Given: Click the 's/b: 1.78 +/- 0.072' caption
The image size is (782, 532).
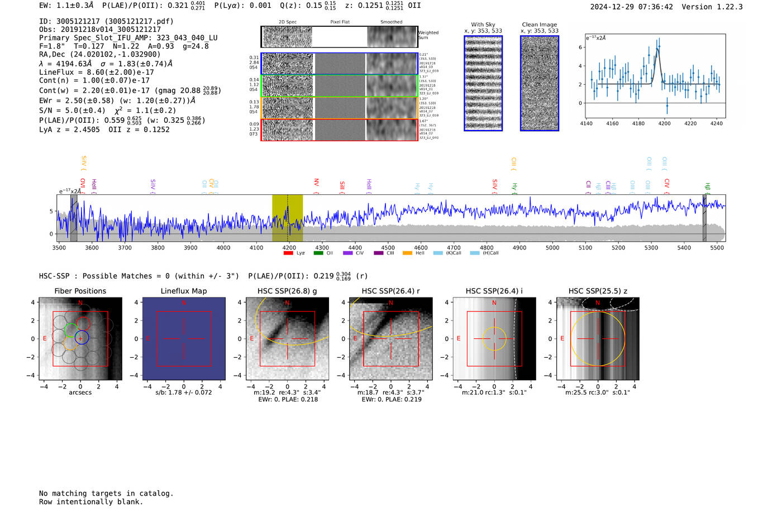Looking at the screenshot, I should pos(184,392).
